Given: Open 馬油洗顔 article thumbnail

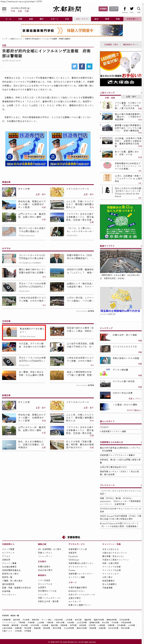Looking at the screenshot, I should point(10,332).
